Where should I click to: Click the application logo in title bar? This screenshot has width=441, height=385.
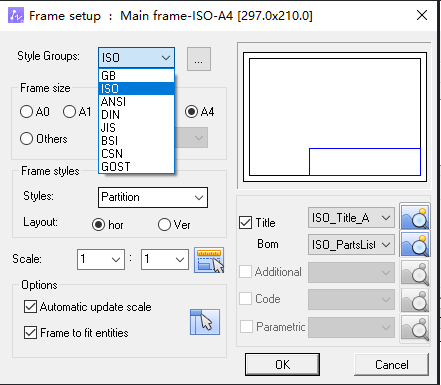(16, 16)
